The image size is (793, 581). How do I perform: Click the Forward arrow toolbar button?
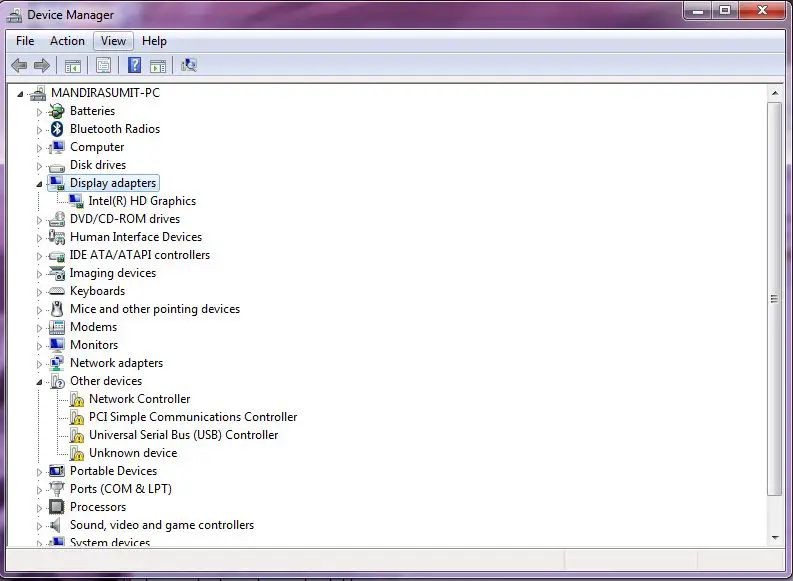41,65
